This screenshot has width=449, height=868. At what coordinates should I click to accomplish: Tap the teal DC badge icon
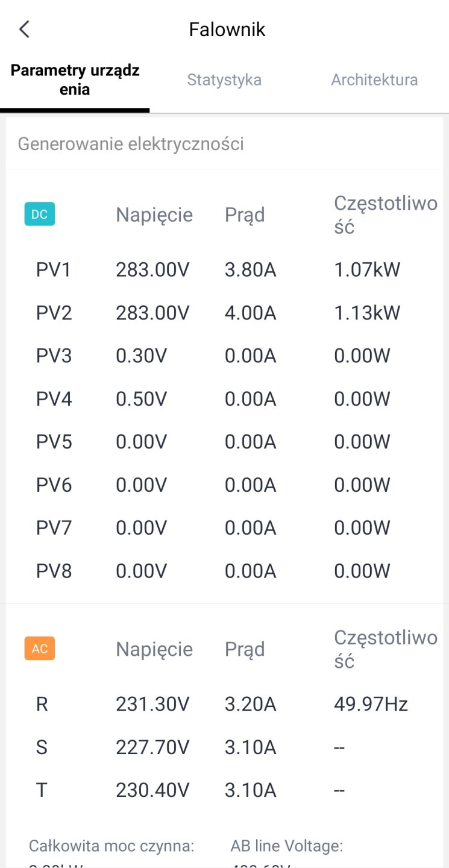point(39,215)
